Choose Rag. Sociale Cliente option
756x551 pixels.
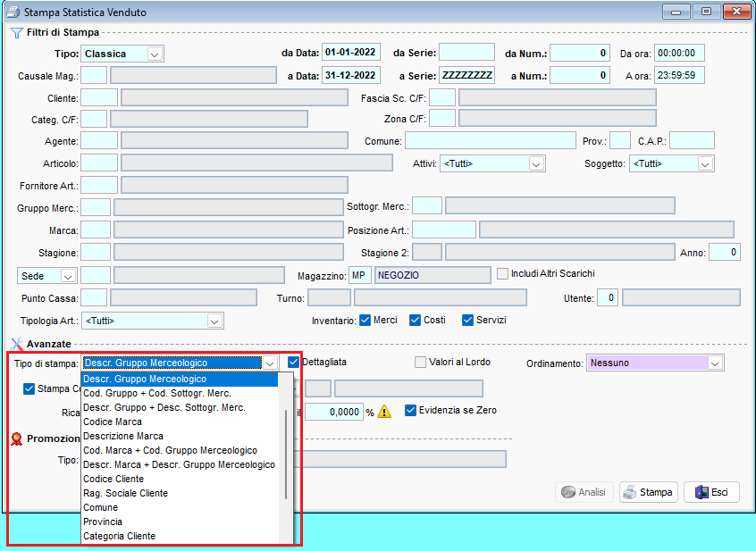click(125, 493)
